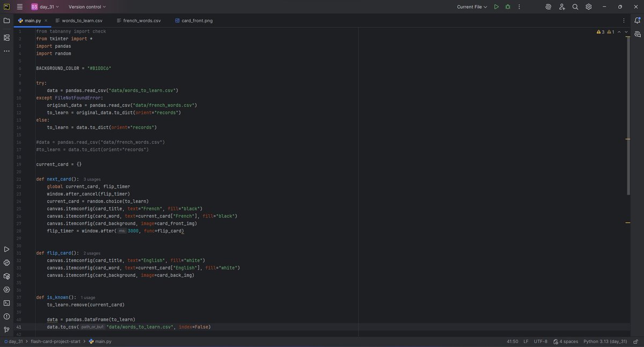Click the editor vertical scrollbar thumb
644x347 pixels.
(x=628, y=115)
